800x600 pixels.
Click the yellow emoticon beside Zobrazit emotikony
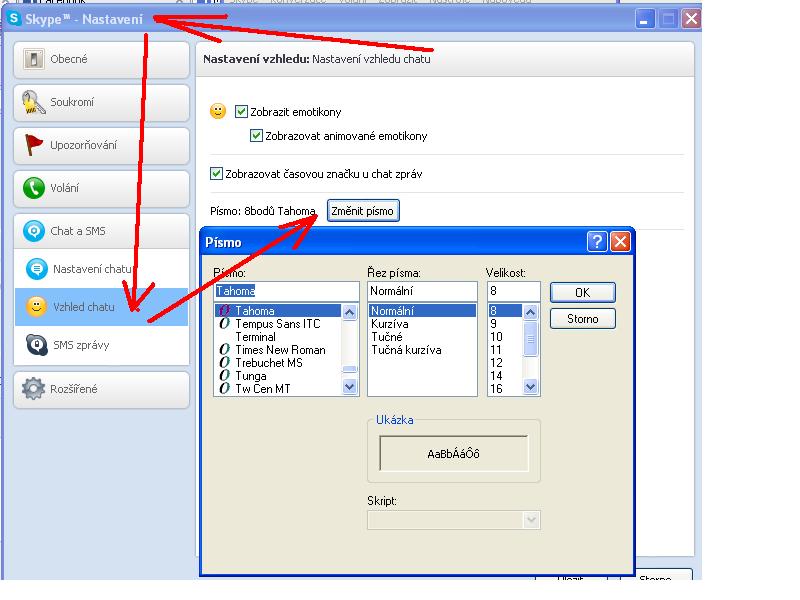point(218,111)
